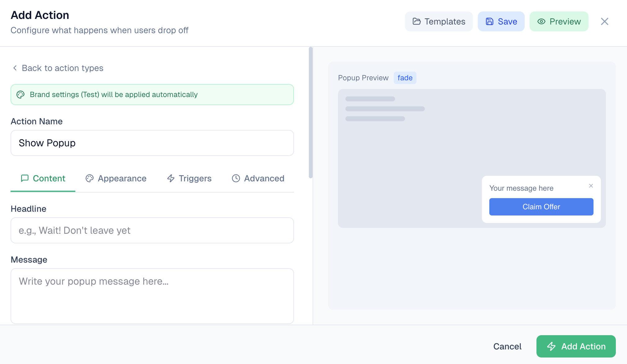Screen dimensions: 627x364
Task: Click the palette icon in brand banner
Action: coord(20,95)
